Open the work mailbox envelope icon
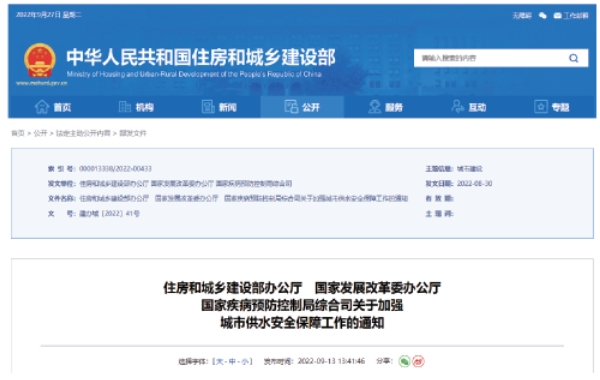 (558, 16)
